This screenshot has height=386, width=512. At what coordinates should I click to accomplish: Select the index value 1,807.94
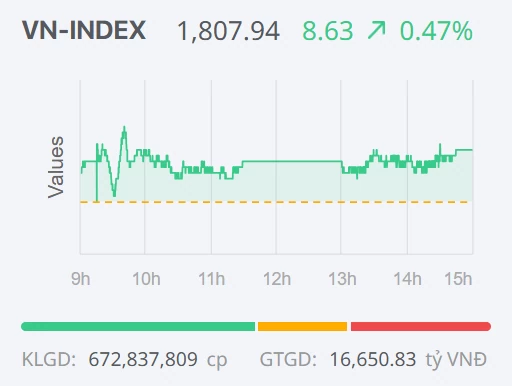[228, 31]
